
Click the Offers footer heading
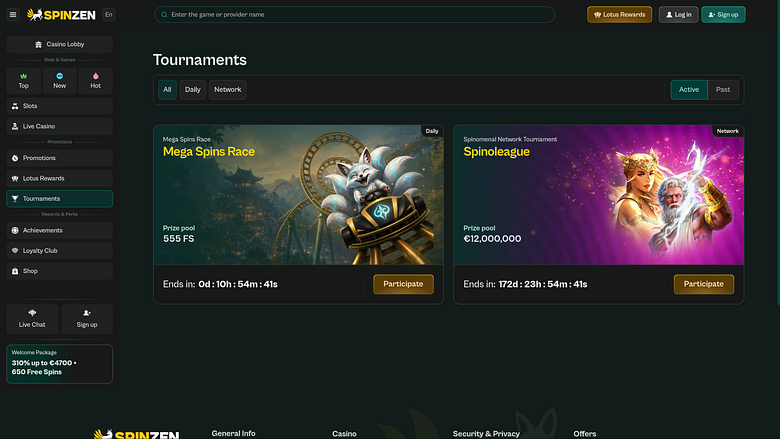click(x=585, y=434)
